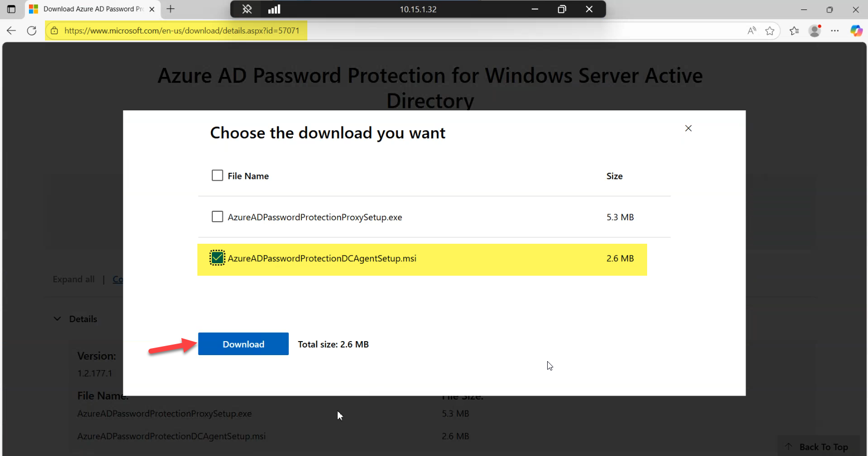Click AzureADPasswordProtectionDCAgentSetup.msi file name in dialog
Screen dimensions: 868x456
(x=322, y=258)
